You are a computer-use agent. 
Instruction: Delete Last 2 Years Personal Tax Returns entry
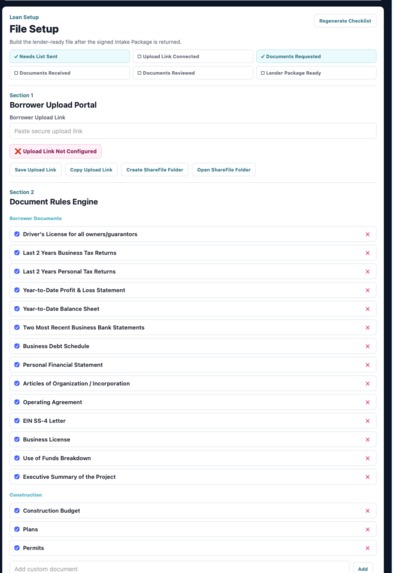point(367,272)
